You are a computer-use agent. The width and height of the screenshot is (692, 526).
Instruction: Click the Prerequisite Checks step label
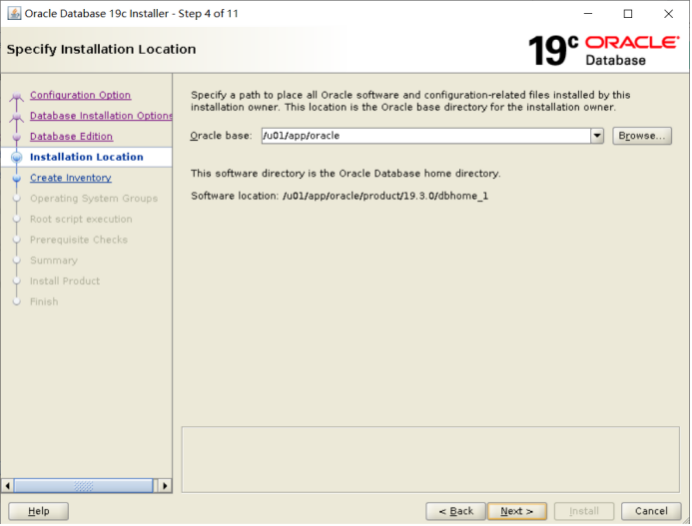(79, 240)
